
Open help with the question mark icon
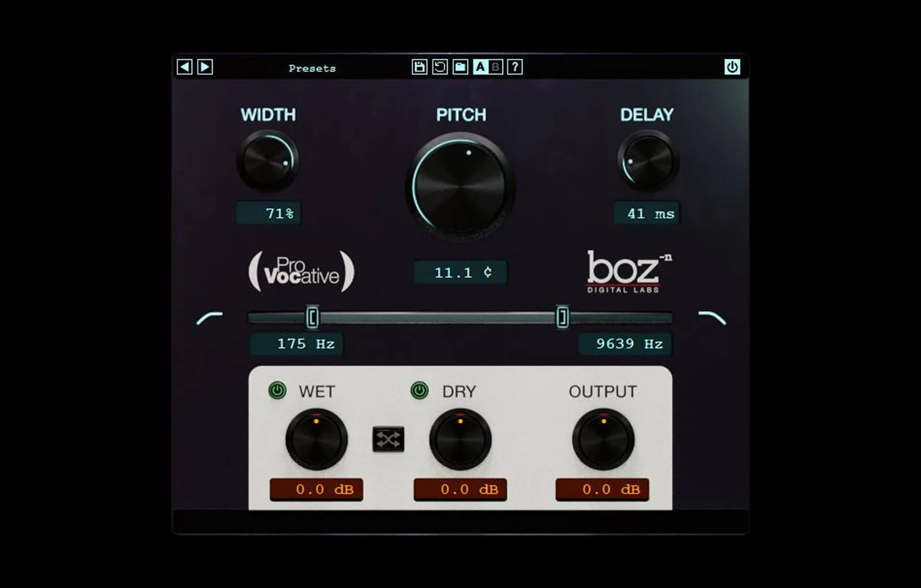pyautogui.click(x=515, y=67)
